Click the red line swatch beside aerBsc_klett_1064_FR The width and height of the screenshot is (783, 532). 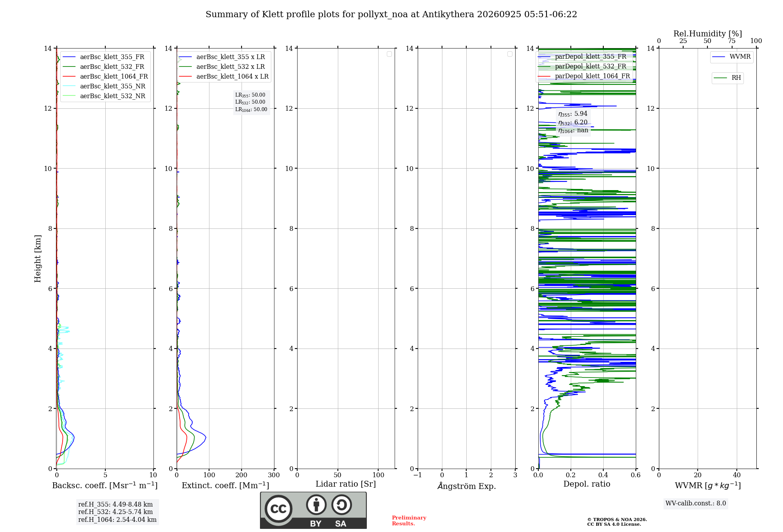pos(69,76)
